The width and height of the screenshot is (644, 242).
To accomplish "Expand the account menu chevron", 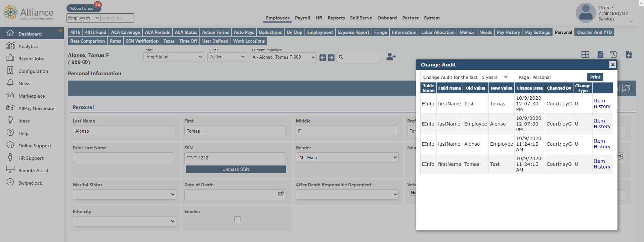I will pyautogui.click(x=631, y=21).
